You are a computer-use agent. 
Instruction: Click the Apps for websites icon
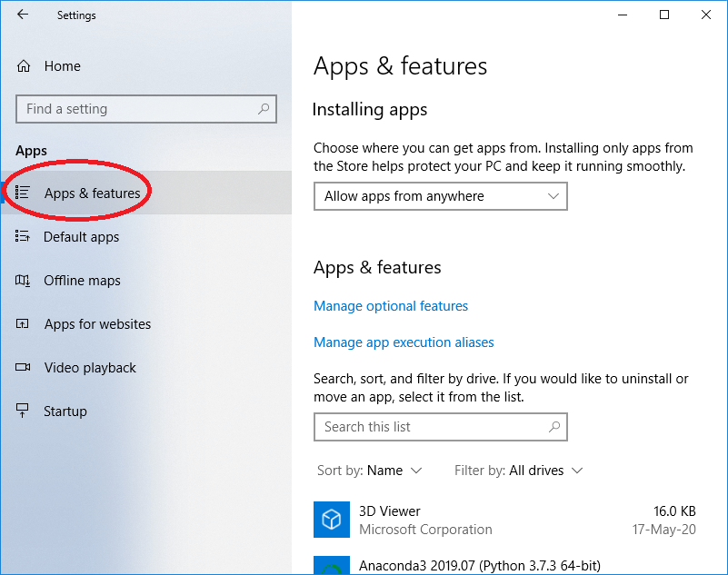click(23, 323)
